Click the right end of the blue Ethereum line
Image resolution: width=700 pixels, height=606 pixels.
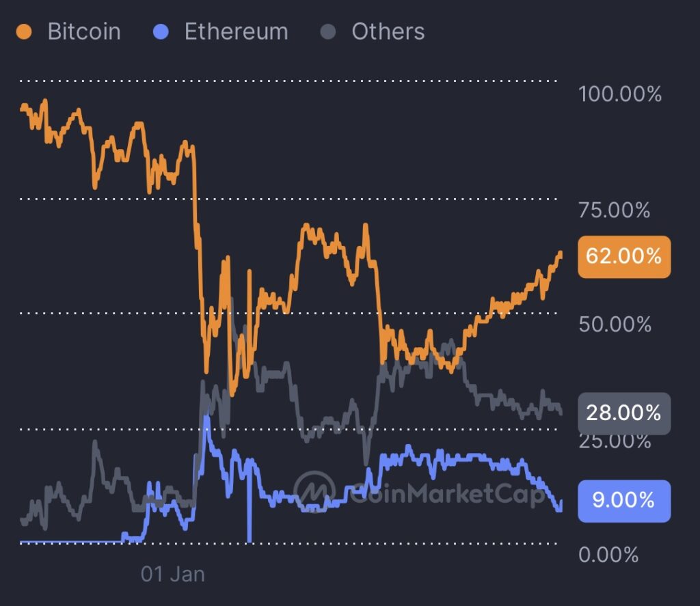[561, 504]
